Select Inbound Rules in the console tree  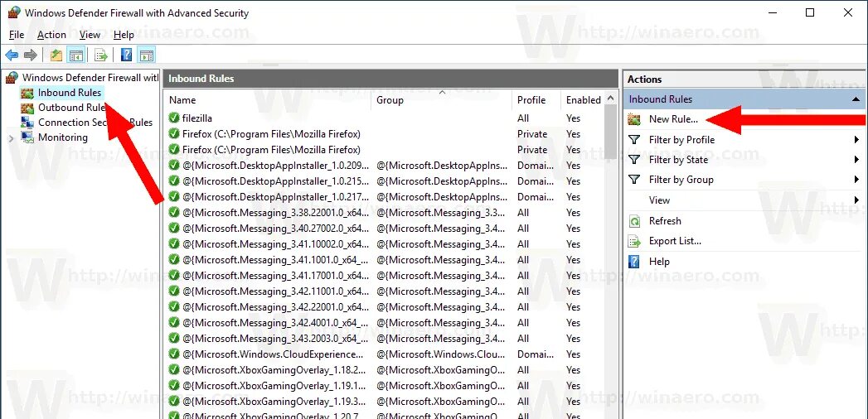coord(70,93)
